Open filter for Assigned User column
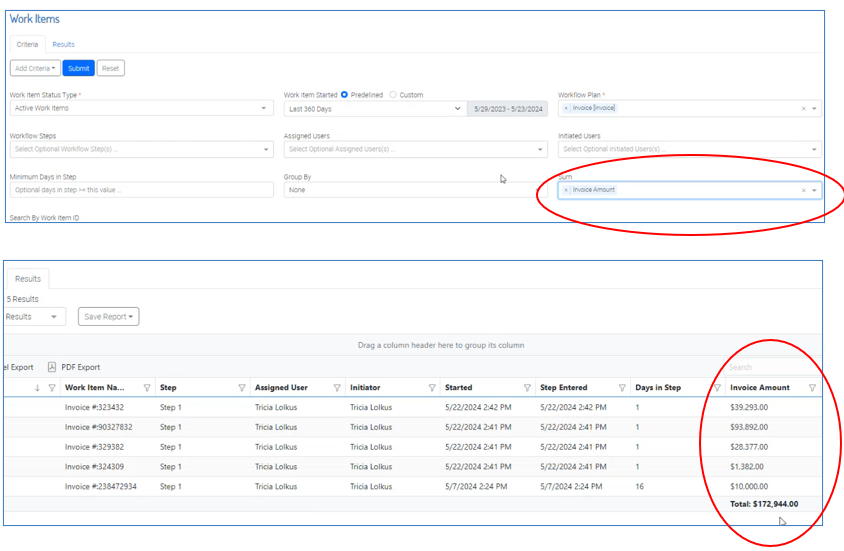This screenshot has height=551, width=844. point(337,387)
